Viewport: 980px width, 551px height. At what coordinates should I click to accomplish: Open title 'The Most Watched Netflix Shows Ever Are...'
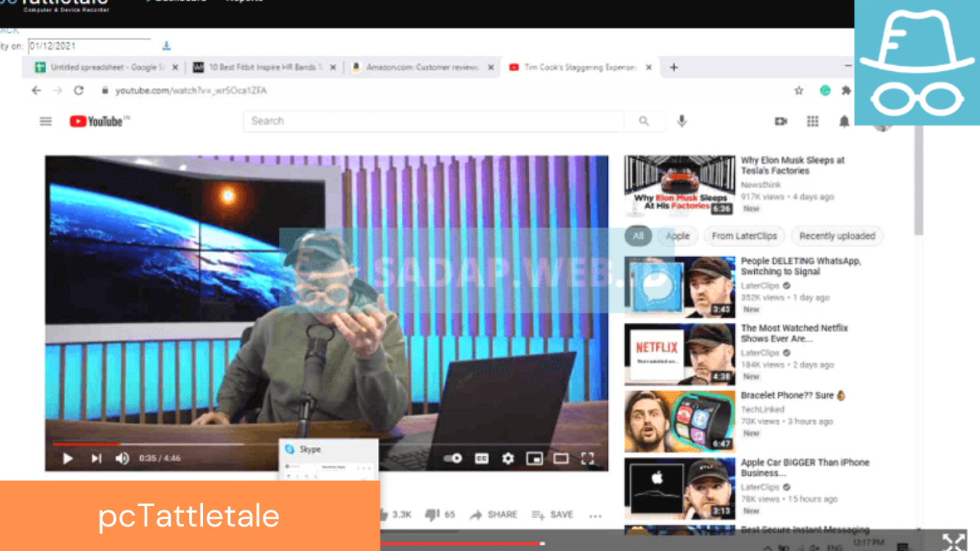[795, 333]
